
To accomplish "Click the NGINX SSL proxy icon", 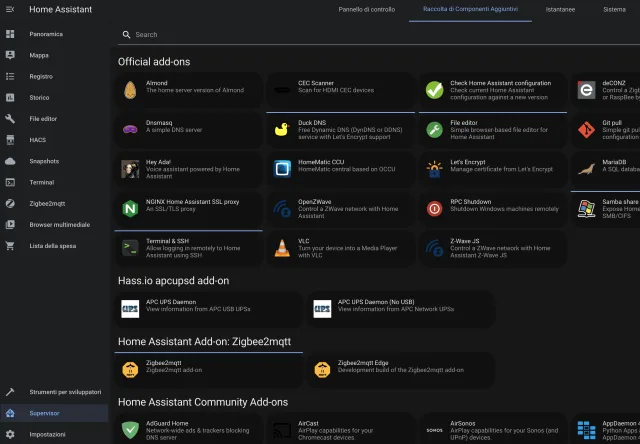I will coord(130,208).
